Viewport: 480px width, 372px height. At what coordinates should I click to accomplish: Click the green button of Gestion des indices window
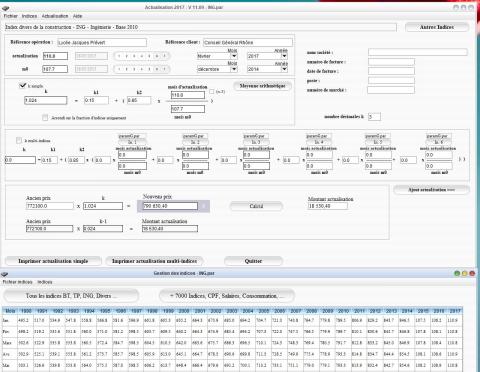coord(457,273)
